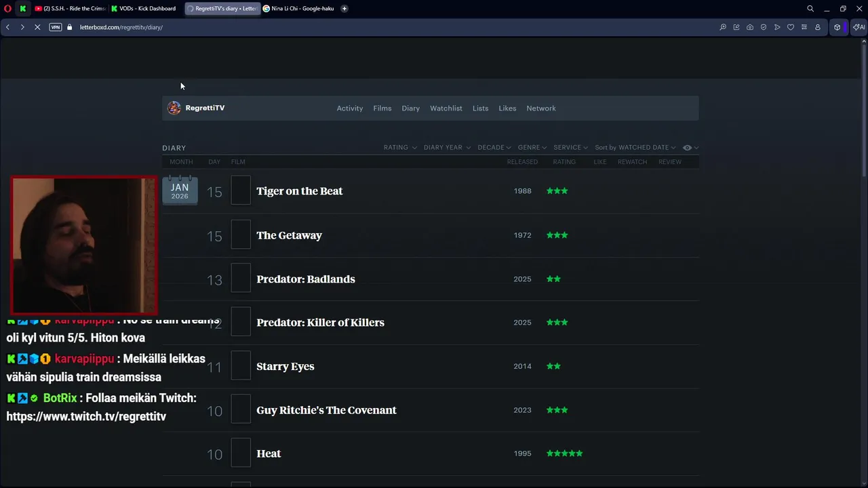Switch to Nina Li Chi Google tab
This screenshot has width=868, height=488.
(x=298, y=9)
